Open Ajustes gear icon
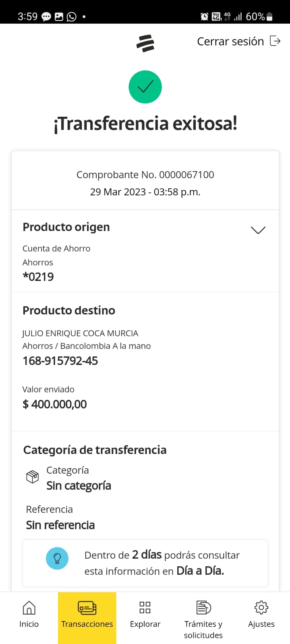The width and height of the screenshot is (290, 644). point(261,607)
